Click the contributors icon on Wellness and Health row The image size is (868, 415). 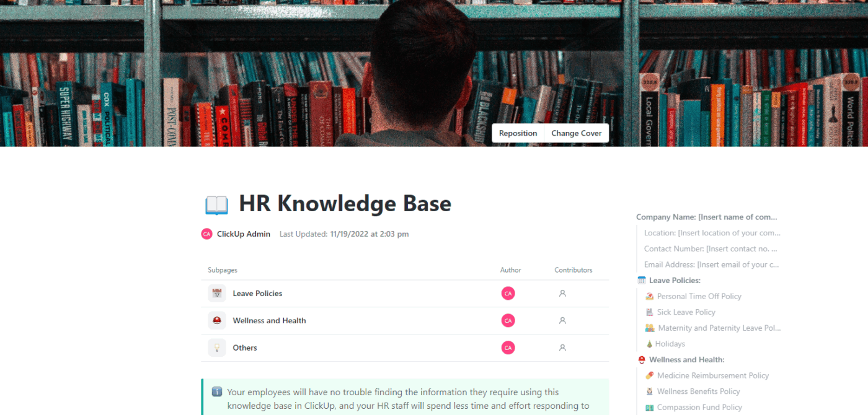562,320
